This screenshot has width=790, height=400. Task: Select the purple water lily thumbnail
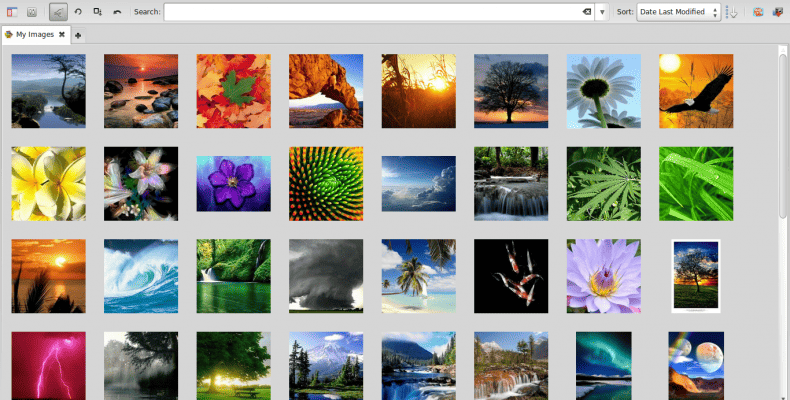pos(604,276)
